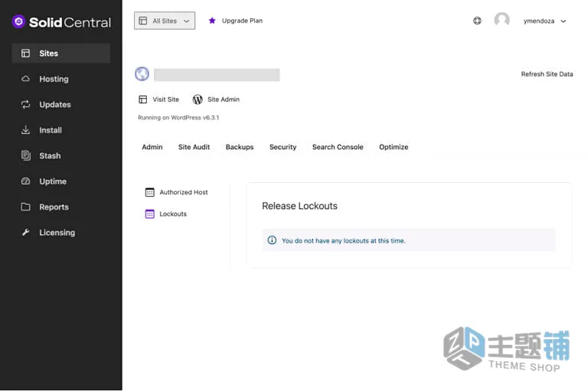Open Install in the sidebar
588x391 pixels.
point(61,130)
